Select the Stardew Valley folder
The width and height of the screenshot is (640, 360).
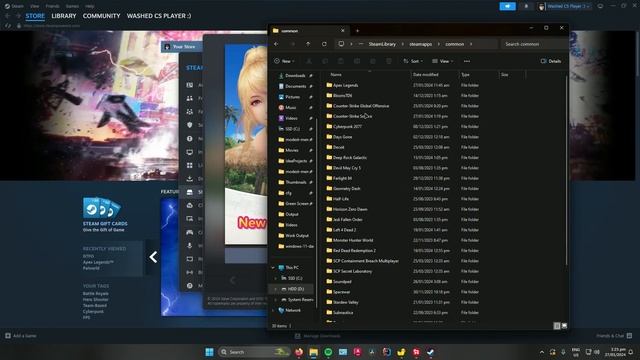(346, 302)
